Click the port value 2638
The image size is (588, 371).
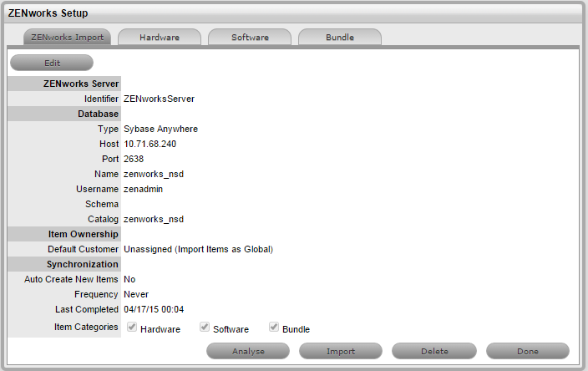tap(134, 159)
